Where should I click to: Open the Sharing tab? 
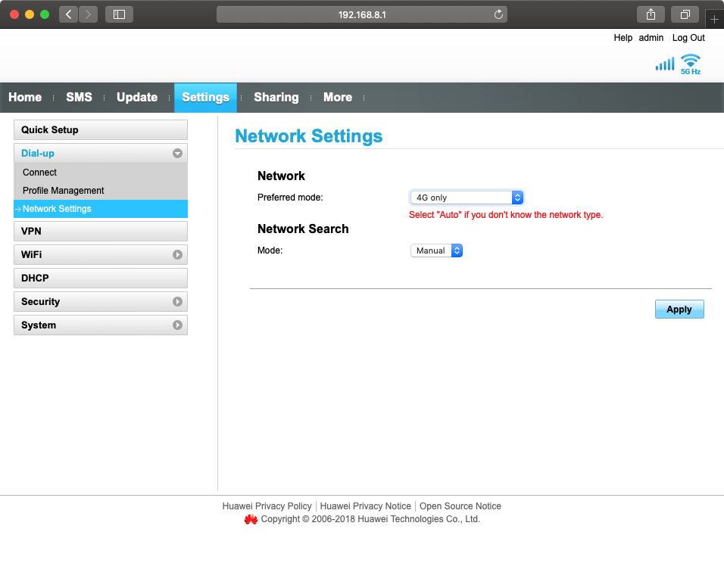[276, 98]
